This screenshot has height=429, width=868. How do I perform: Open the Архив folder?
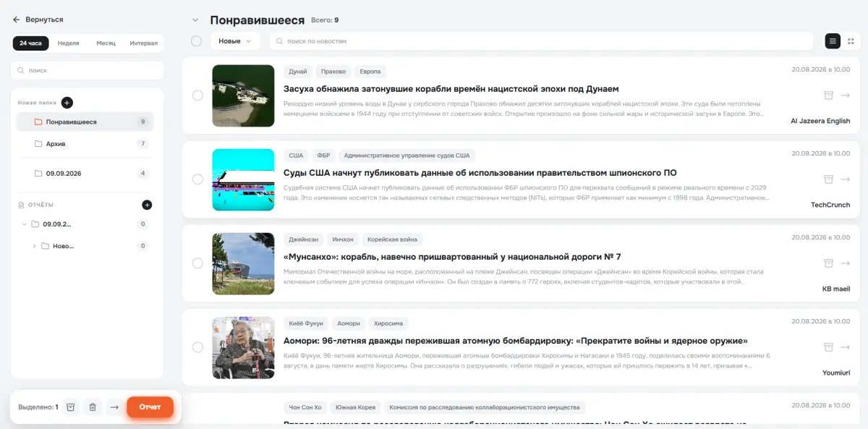[x=85, y=144]
